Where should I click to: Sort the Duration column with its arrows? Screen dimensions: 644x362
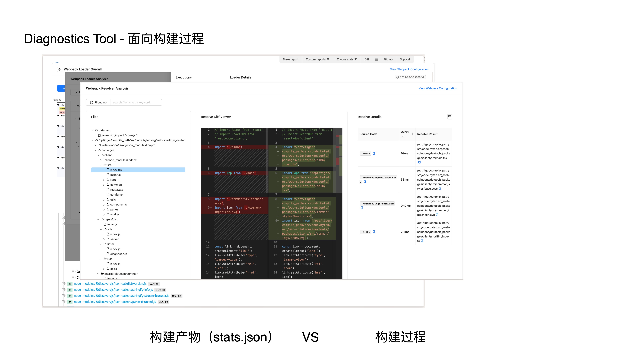coord(412,134)
